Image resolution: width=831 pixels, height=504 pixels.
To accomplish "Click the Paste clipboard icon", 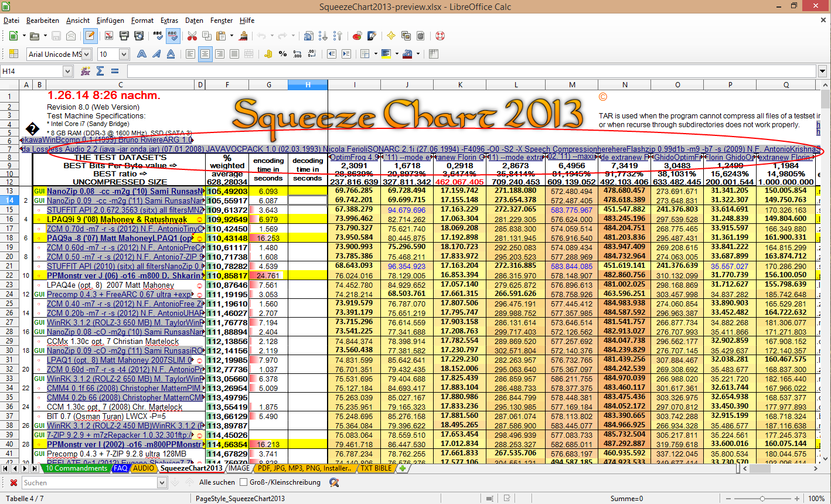I will (220, 36).
